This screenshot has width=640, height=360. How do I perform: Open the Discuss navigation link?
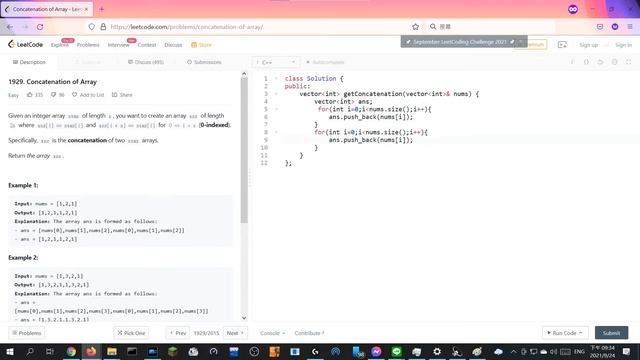(x=173, y=45)
